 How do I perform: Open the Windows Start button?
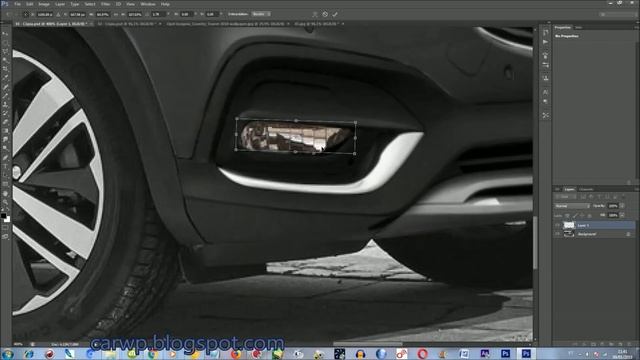[7, 354]
